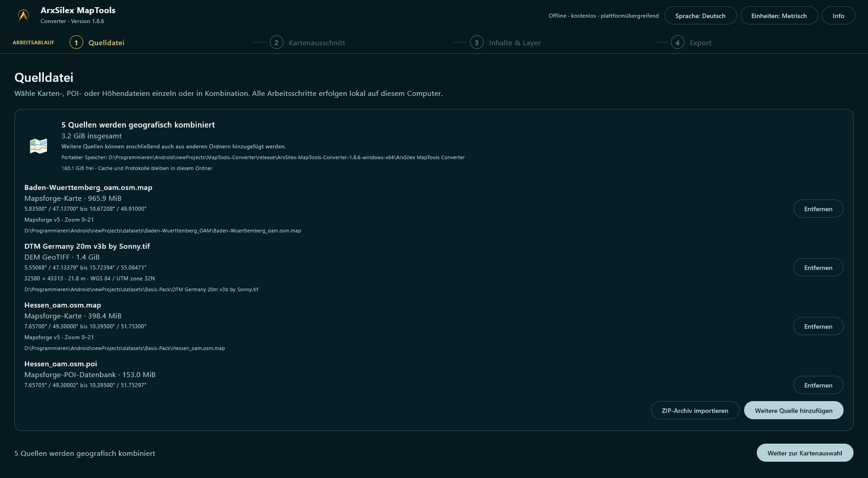The height and width of the screenshot is (478, 868).
Task: Remove Hessen_oam.osm.poi source with Entfernen
Action: 818,385
